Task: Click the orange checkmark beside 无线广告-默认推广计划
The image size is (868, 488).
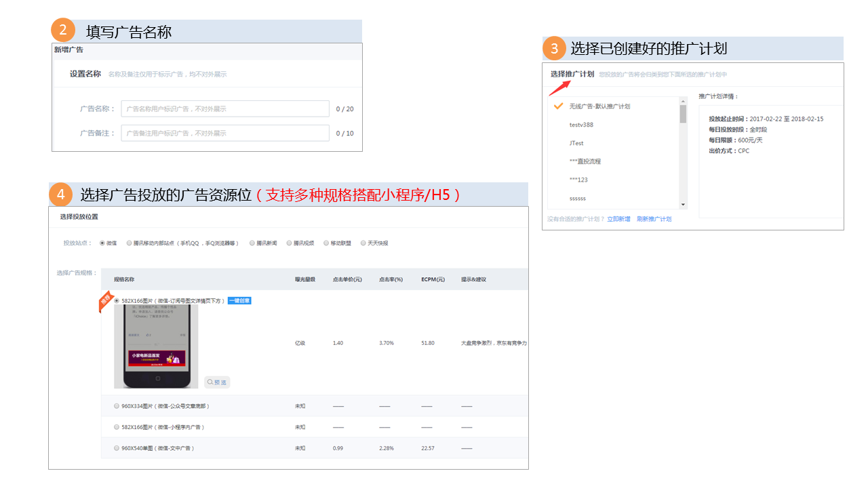Action: tap(559, 106)
